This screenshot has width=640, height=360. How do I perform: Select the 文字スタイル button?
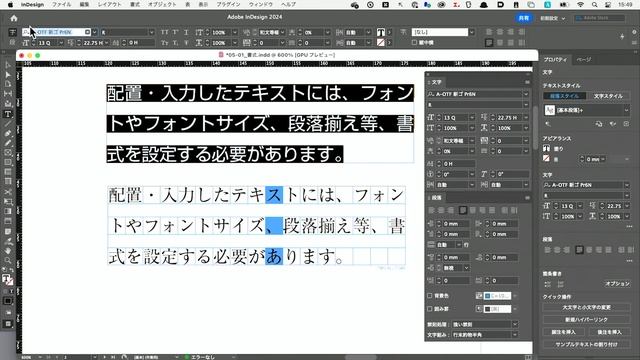(608, 96)
